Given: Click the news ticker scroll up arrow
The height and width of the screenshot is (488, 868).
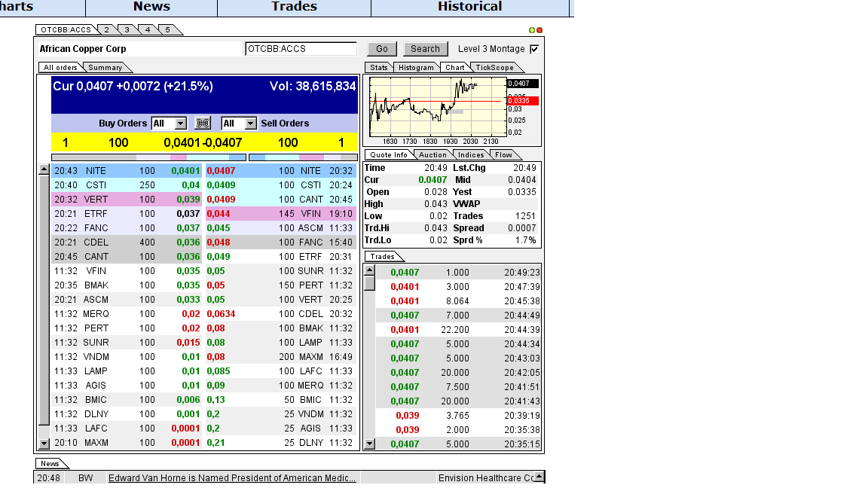Looking at the screenshot, I should (x=539, y=475).
